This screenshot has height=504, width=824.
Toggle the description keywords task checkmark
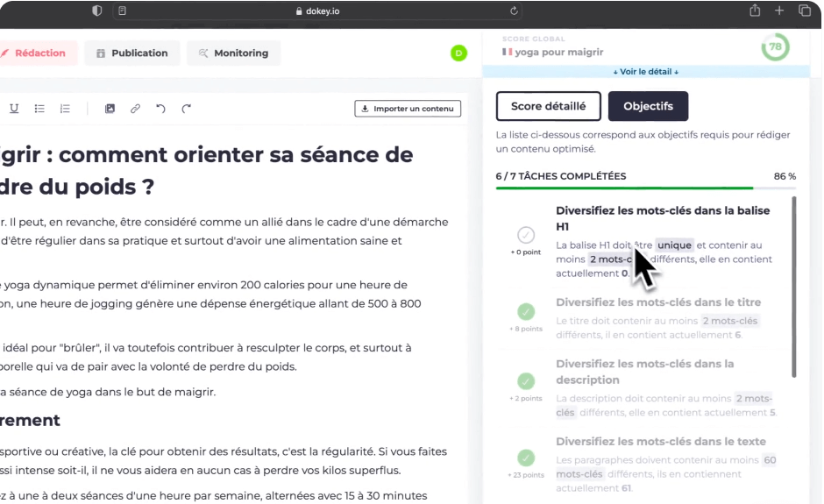pos(525,381)
